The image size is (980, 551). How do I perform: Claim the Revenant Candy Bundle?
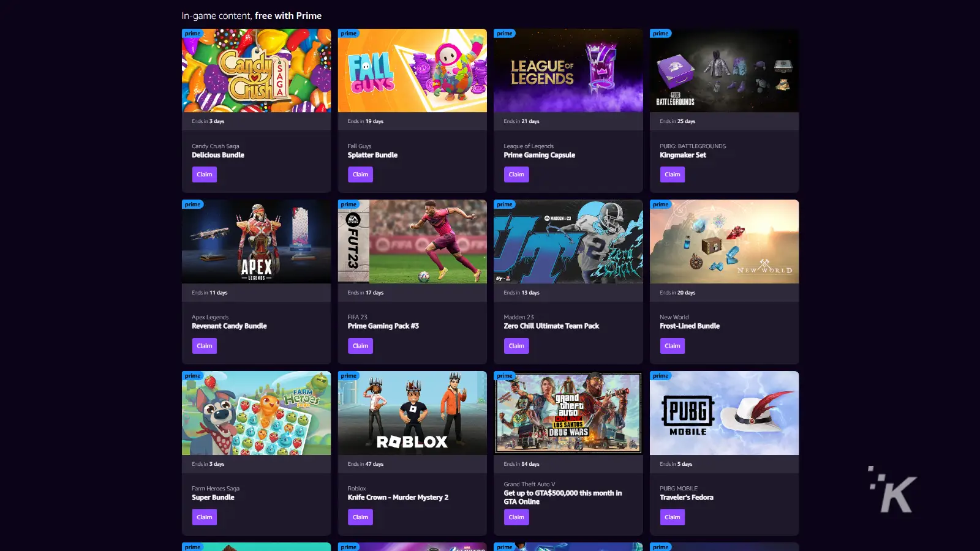[205, 346]
